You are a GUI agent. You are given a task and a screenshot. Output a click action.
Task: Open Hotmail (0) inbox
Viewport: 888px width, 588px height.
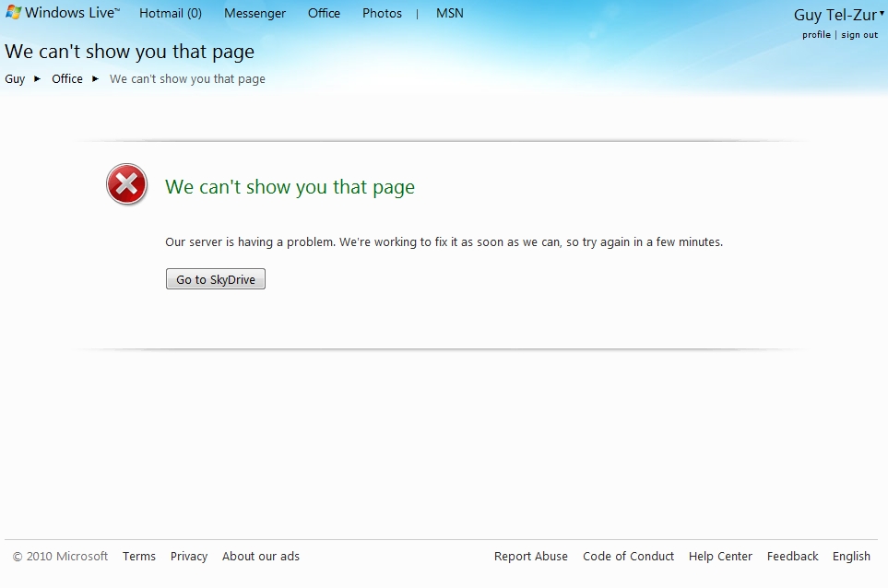pos(171,13)
